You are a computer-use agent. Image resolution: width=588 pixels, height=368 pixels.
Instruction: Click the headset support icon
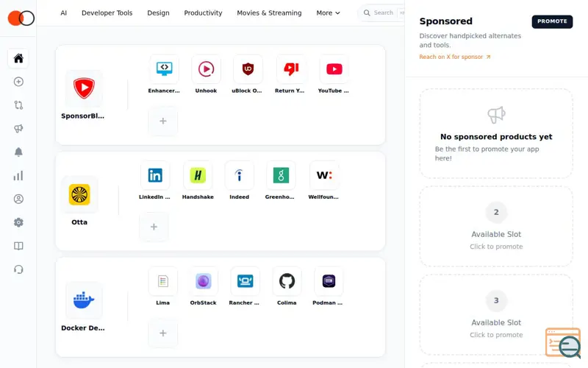(18, 269)
